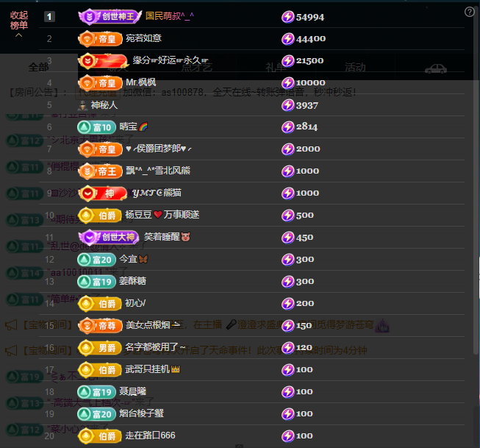
Task: Open user Mr.枫枫 profile
Action: click(x=141, y=82)
